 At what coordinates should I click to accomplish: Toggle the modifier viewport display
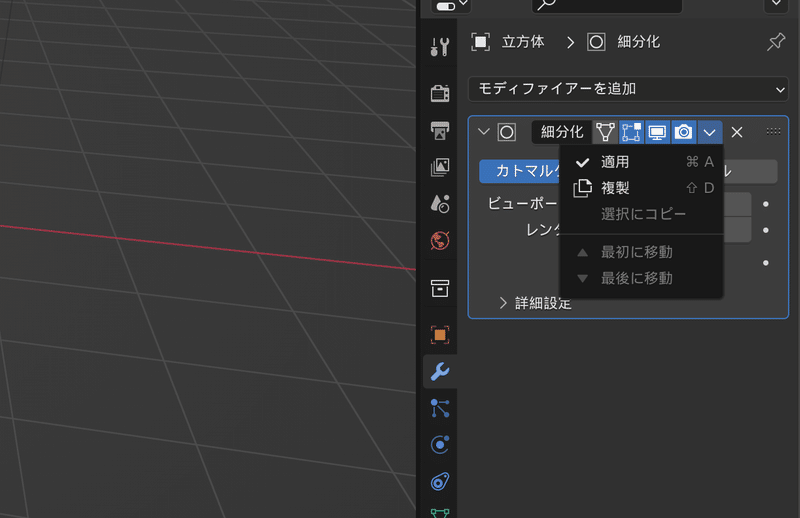[657, 132]
